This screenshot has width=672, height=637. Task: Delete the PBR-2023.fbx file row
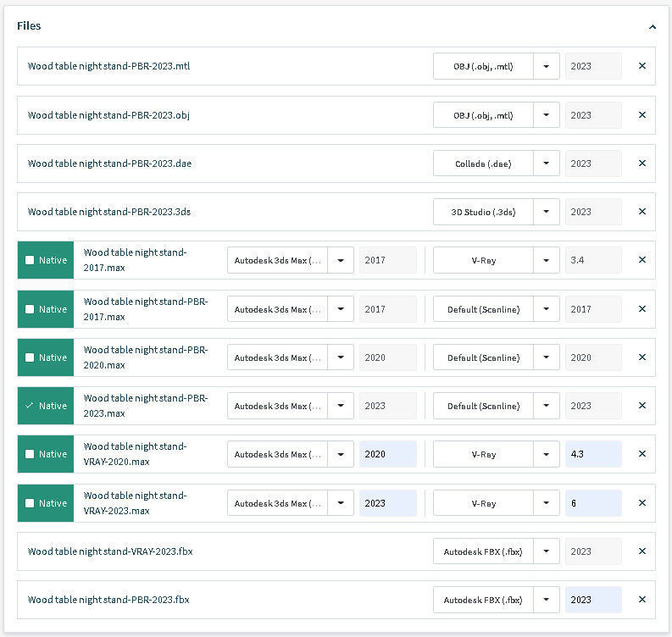point(641,600)
